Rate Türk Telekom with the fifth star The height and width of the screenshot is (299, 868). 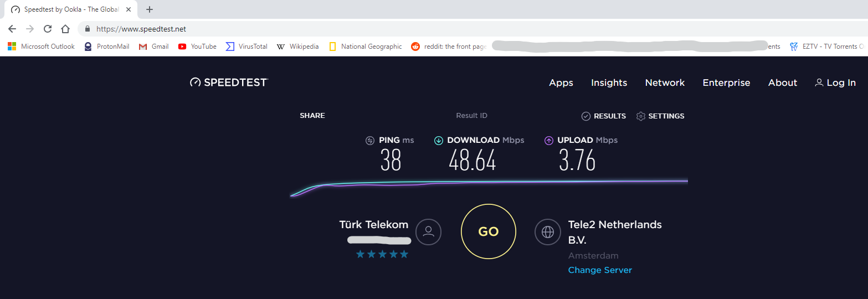[404, 254]
